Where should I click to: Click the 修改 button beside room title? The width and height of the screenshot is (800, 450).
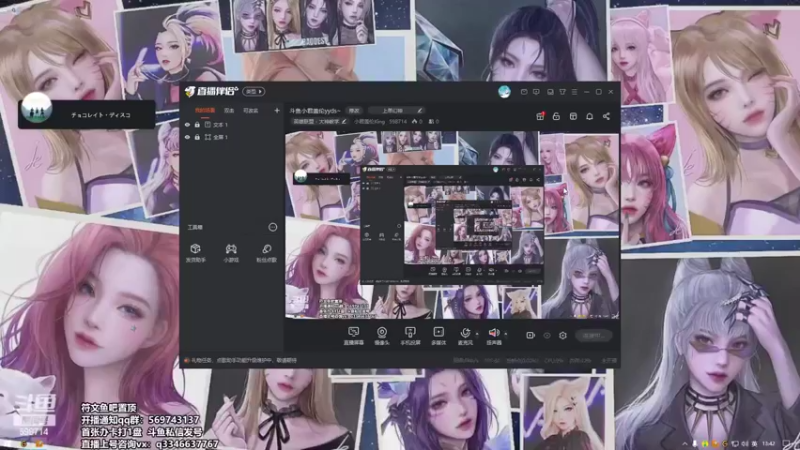354,110
